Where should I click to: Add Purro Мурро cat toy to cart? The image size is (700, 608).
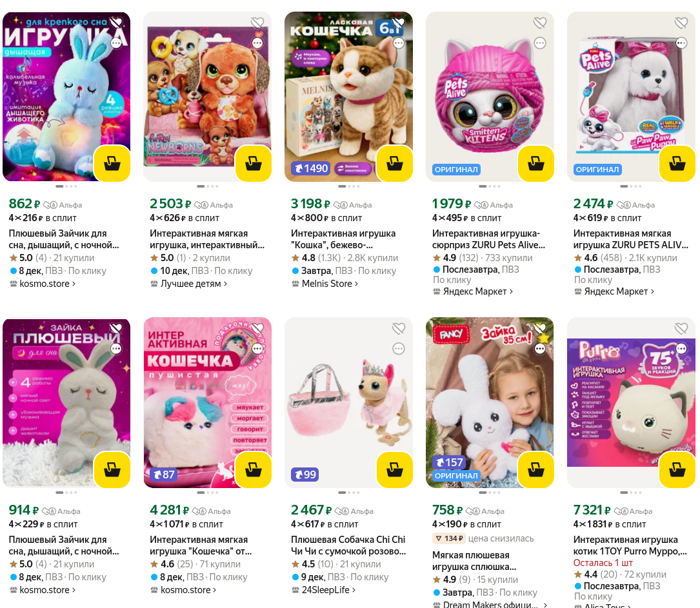[x=677, y=470]
